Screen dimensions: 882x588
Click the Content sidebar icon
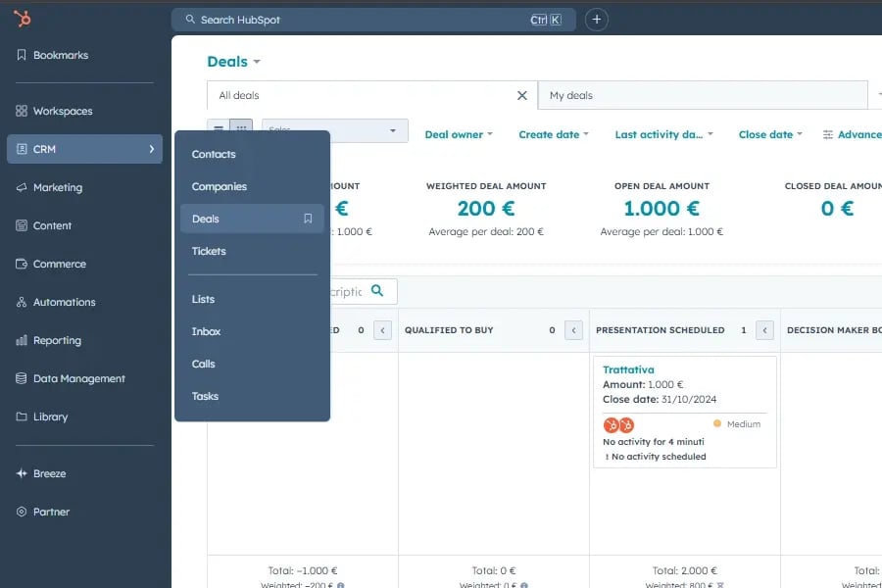pos(22,225)
